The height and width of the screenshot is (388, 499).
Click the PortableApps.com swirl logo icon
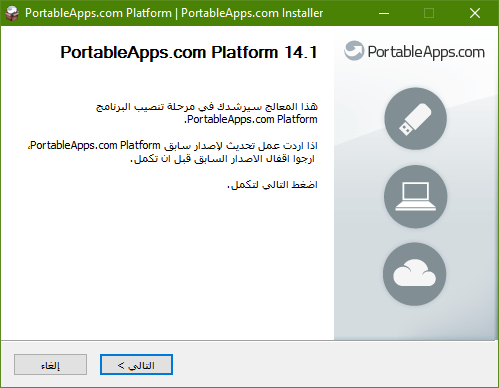(354, 51)
